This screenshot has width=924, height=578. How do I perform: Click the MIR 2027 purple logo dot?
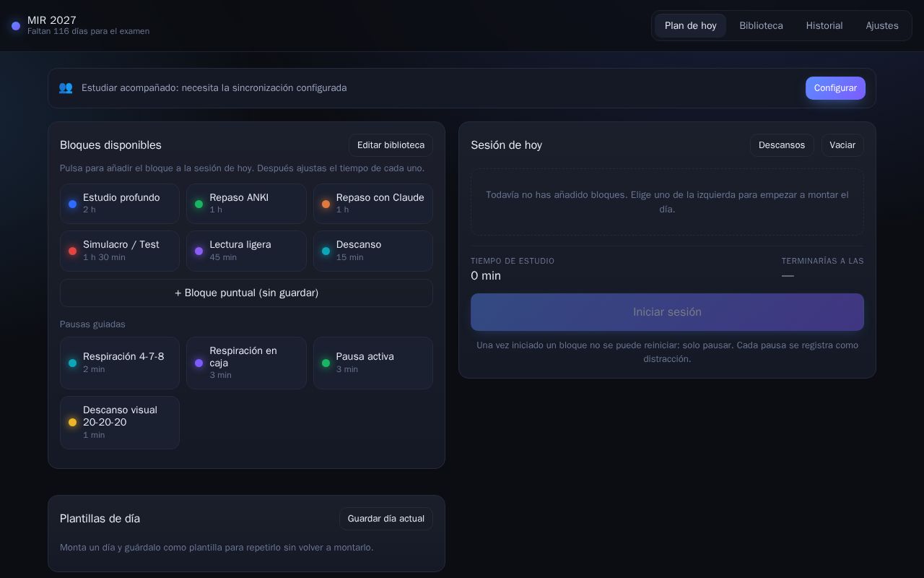point(16,26)
